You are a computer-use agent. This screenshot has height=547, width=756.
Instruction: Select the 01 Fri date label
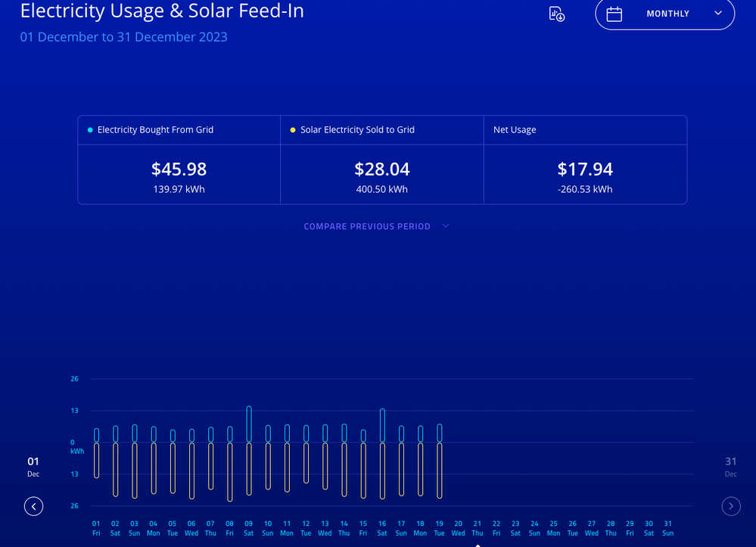(96, 527)
